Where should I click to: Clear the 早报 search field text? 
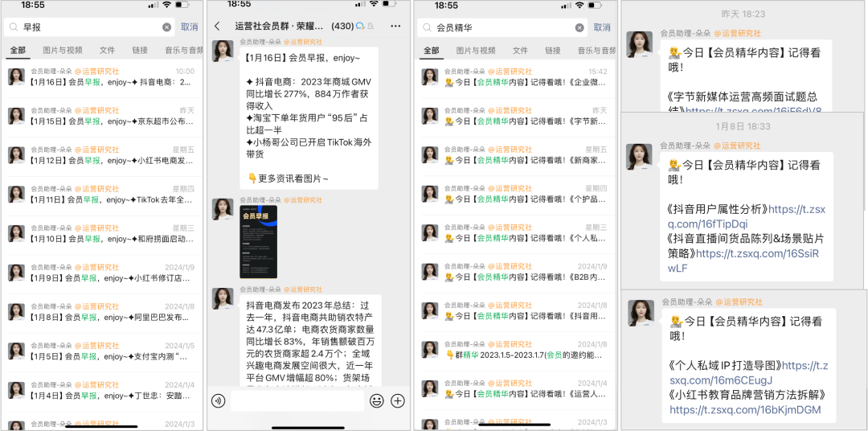pos(166,27)
